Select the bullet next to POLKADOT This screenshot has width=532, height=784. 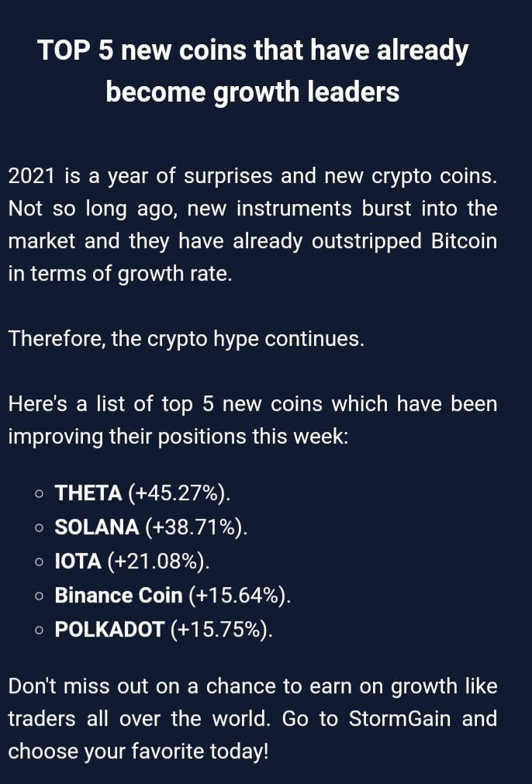(x=40, y=630)
